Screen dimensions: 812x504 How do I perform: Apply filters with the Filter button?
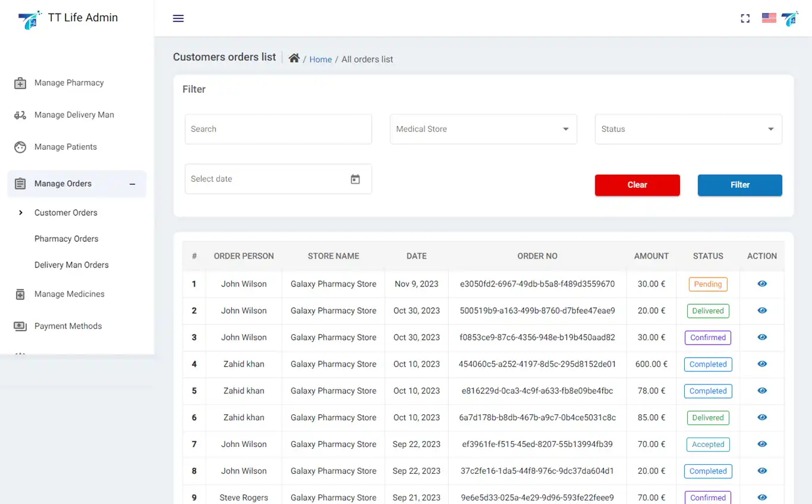point(739,185)
